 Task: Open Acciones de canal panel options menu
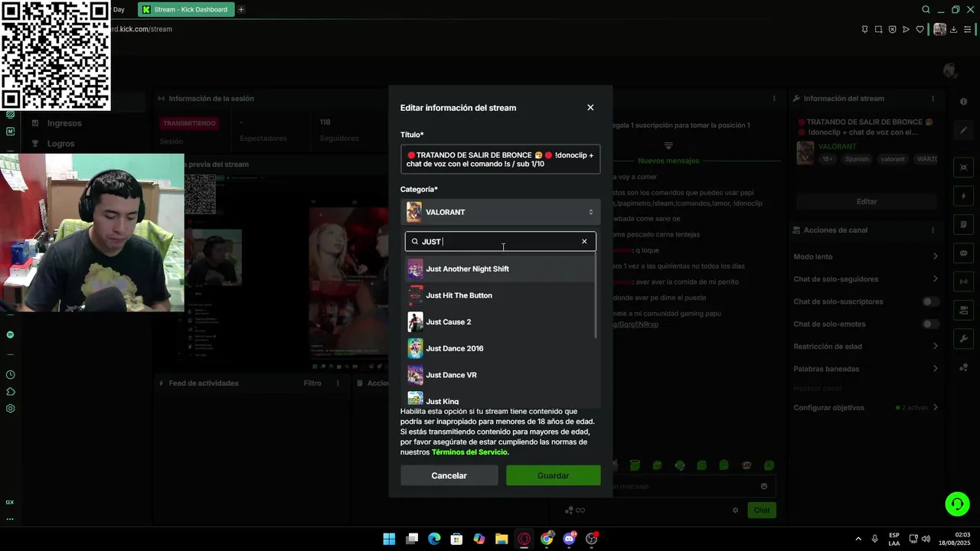933,230
